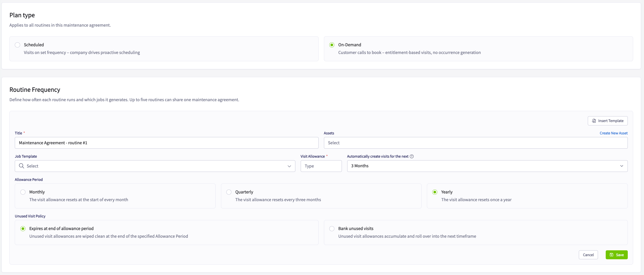Save the routine with the green Save button
Screen dimensions: 644x275
click(616, 255)
